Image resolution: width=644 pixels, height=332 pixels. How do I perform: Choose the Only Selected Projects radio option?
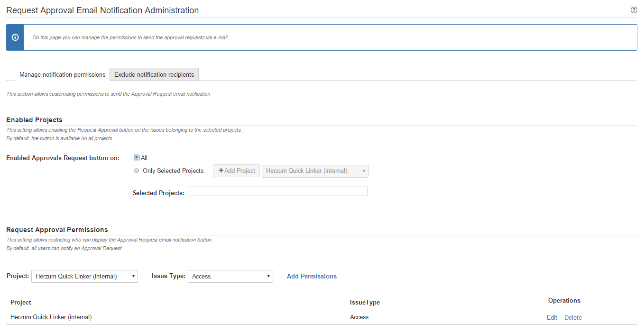tap(137, 170)
